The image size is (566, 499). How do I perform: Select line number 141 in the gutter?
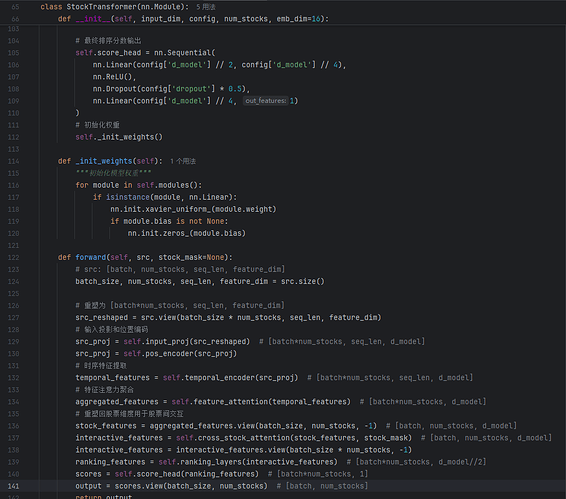(x=13, y=486)
